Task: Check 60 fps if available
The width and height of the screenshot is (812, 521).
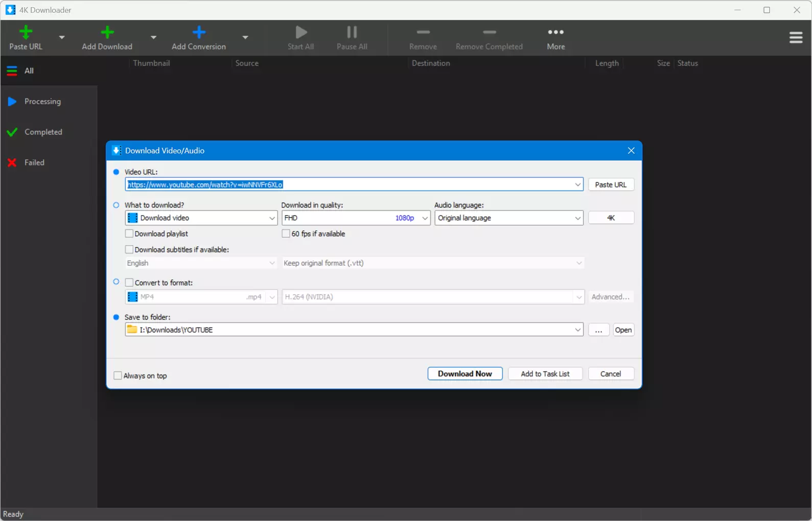Action: click(286, 233)
